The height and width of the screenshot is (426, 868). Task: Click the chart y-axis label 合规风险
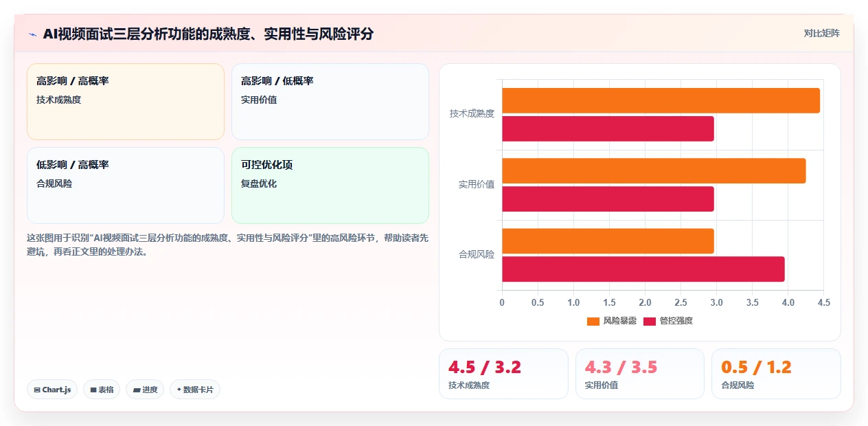coord(477,255)
